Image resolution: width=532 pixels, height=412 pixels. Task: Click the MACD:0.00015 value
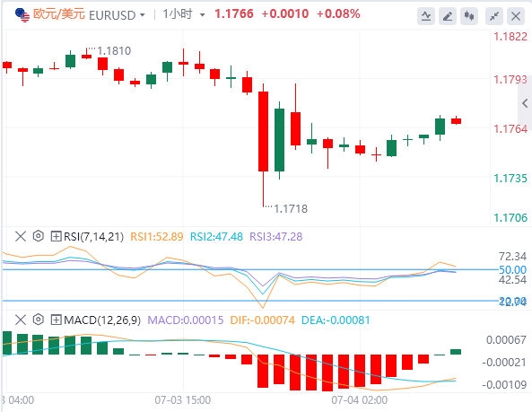(186, 320)
